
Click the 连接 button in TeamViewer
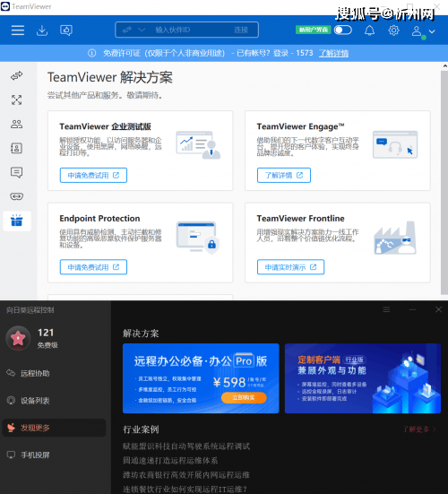[241, 30]
